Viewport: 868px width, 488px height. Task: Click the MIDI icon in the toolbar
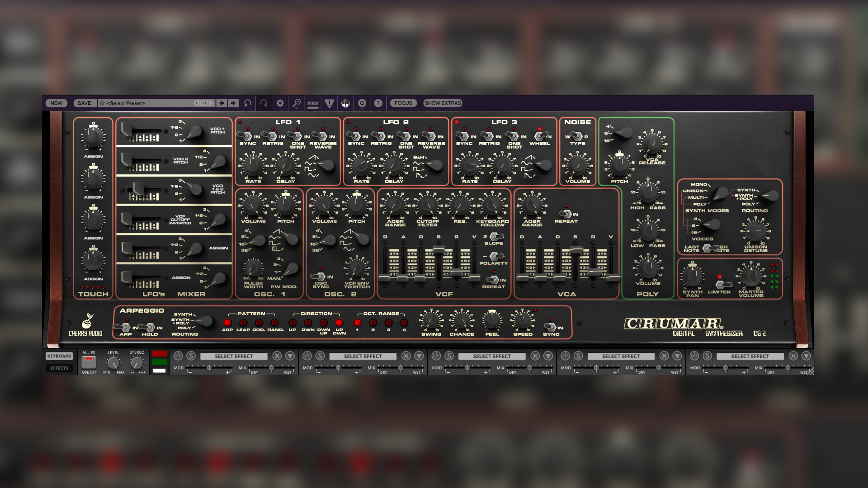312,103
